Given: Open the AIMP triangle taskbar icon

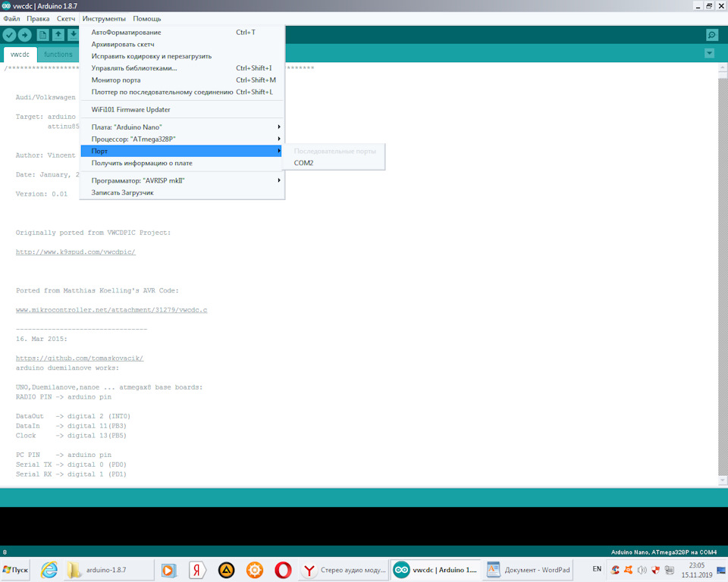Looking at the screenshot, I should pyautogui.click(x=226, y=570).
